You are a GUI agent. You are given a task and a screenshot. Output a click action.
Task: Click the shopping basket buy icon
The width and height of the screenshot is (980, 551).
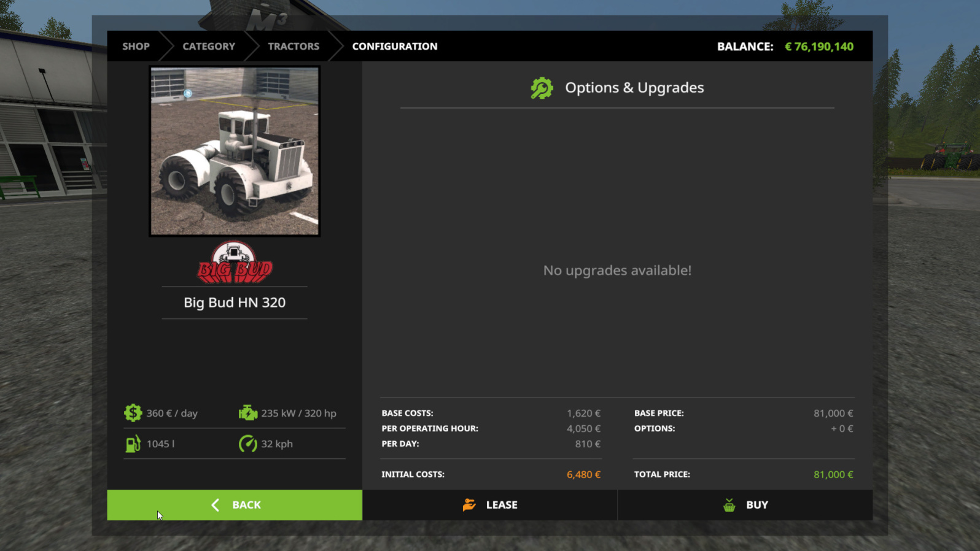tap(729, 505)
